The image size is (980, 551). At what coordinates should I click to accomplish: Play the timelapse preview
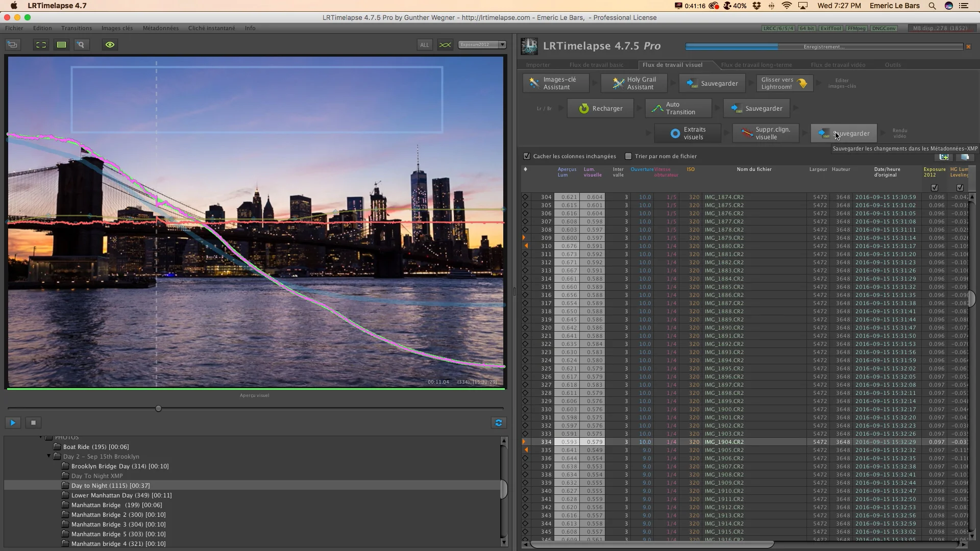(13, 422)
